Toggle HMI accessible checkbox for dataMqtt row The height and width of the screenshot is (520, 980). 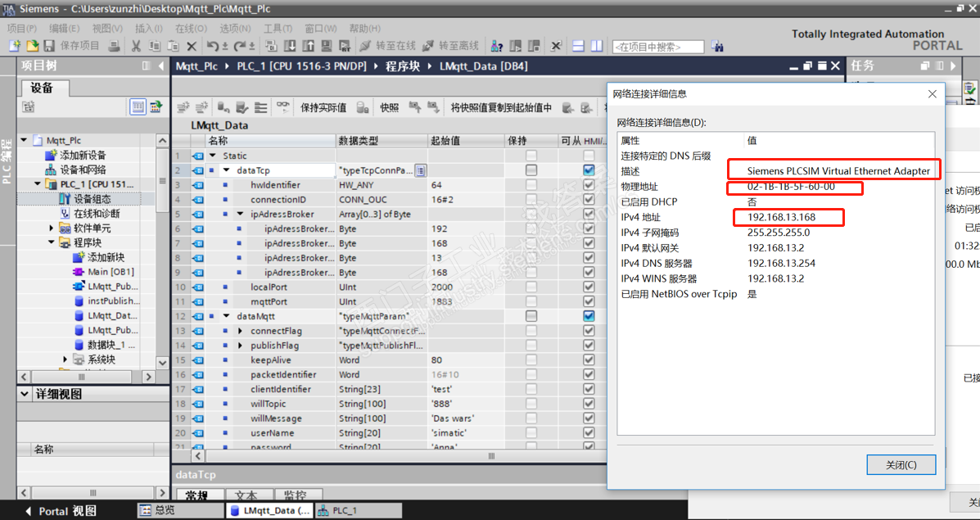click(588, 316)
